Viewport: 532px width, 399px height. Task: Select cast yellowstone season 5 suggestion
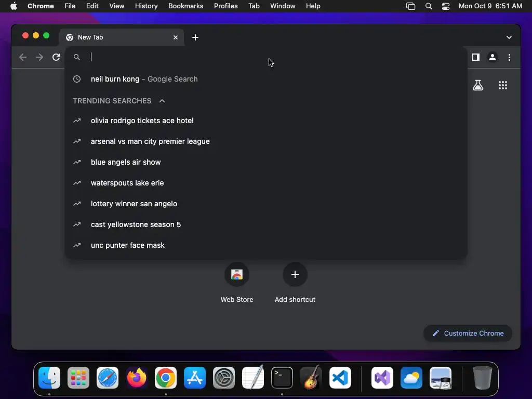265,224
